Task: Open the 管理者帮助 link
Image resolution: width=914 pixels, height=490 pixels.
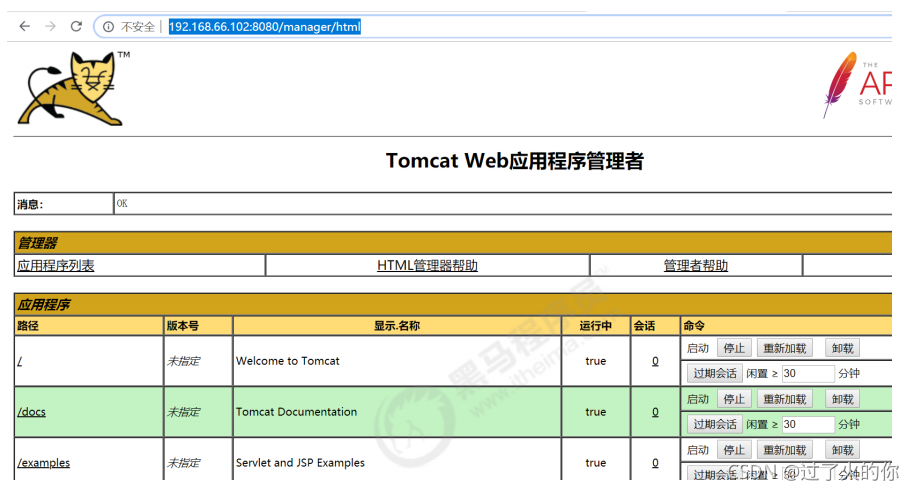Action: tap(695, 266)
